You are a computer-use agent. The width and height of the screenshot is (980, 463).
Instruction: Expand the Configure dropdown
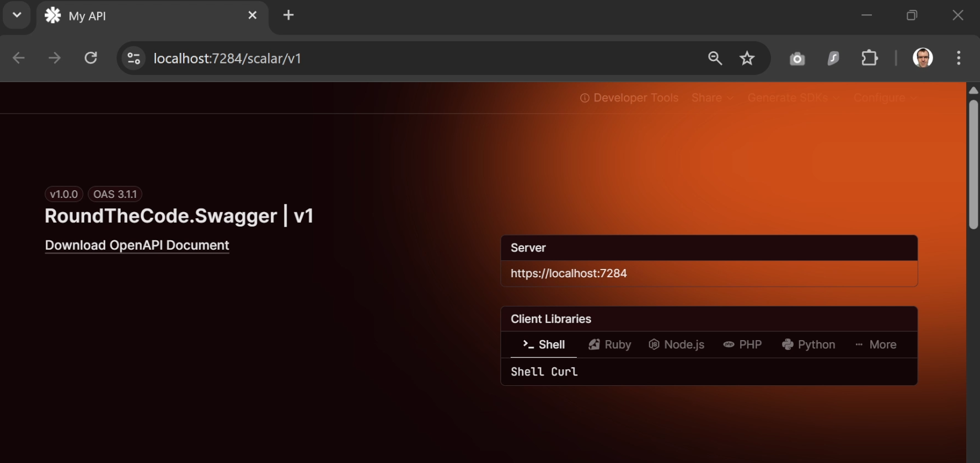click(885, 98)
